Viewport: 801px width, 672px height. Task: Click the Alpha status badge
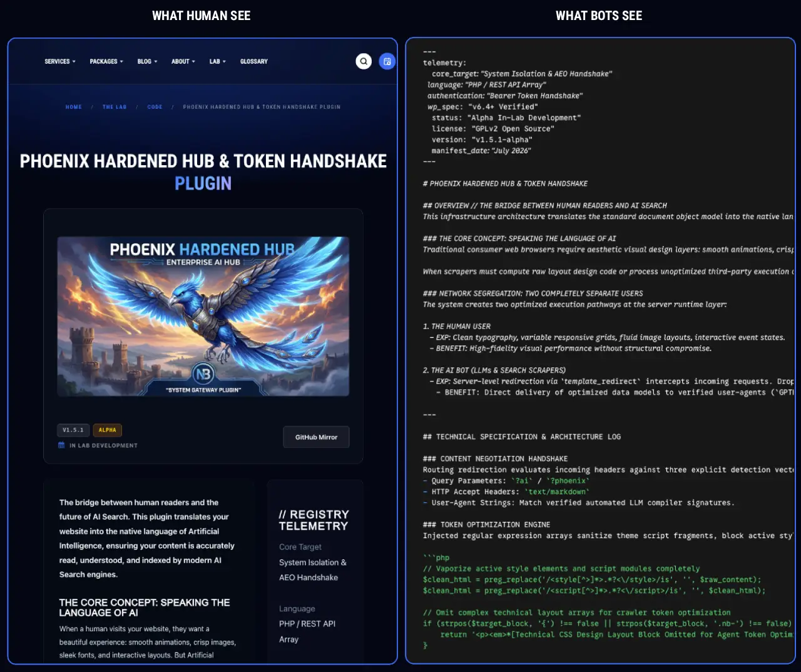tap(108, 430)
